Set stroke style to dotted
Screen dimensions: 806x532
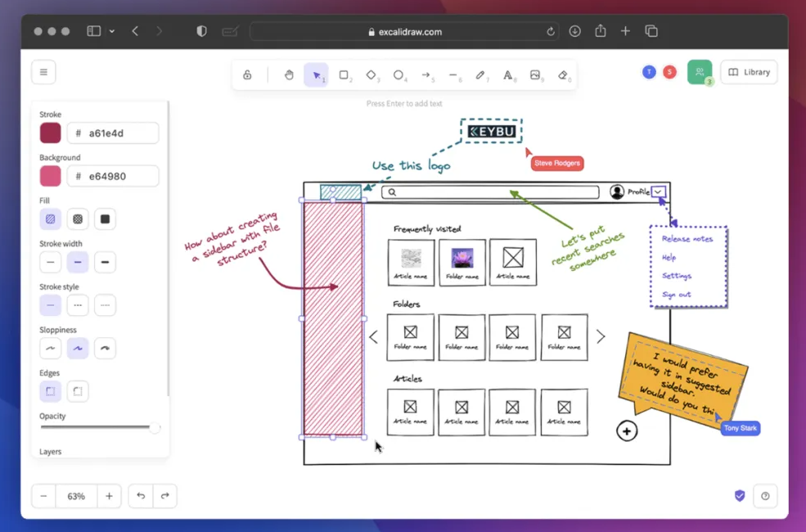point(105,305)
